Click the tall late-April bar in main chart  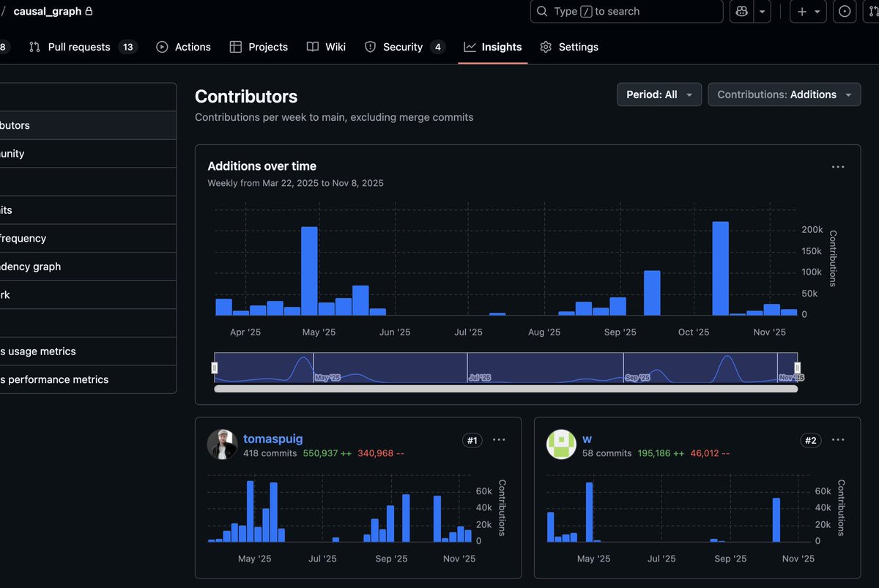tap(309, 271)
